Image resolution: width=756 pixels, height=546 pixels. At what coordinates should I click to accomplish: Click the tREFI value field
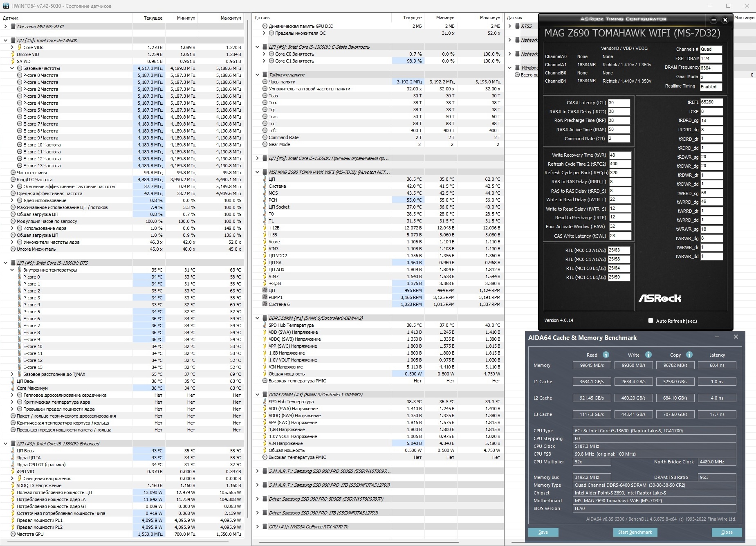[711, 102]
